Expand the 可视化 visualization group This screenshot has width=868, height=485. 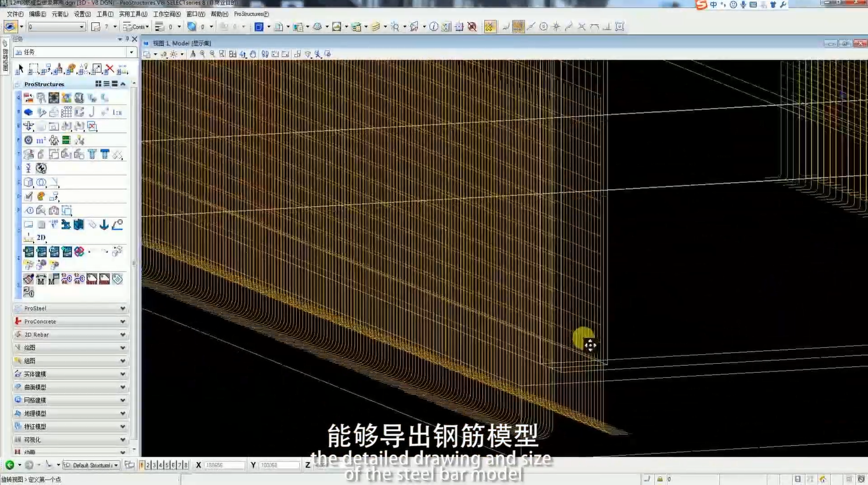pyautogui.click(x=70, y=440)
